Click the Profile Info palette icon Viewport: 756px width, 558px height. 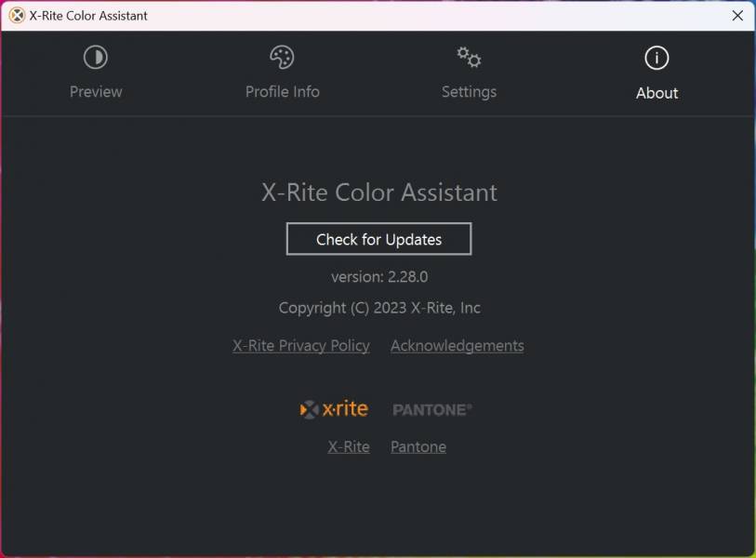click(x=282, y=58)
